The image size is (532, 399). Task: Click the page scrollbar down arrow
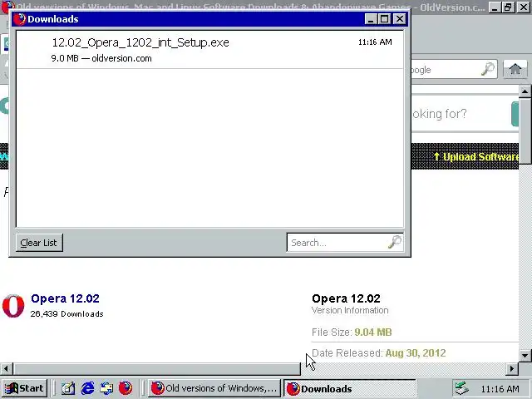pyautogui.click(x=525, y=356)
